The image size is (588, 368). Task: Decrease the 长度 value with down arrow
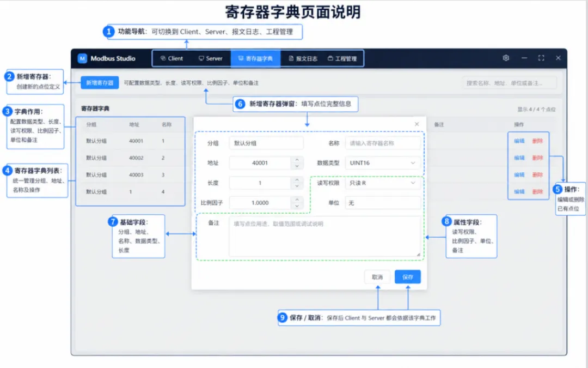pos(297,186)
